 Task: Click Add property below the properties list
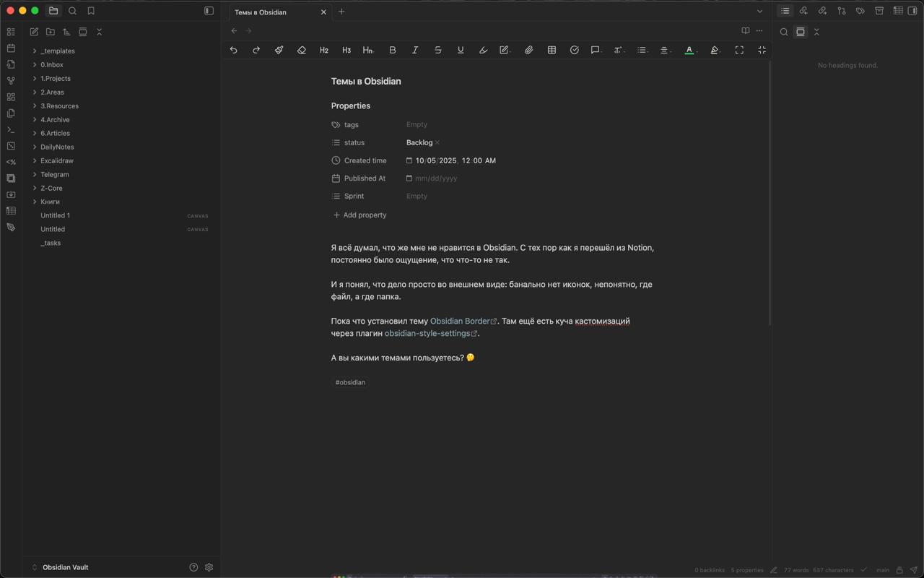click(x=359, y=215)
